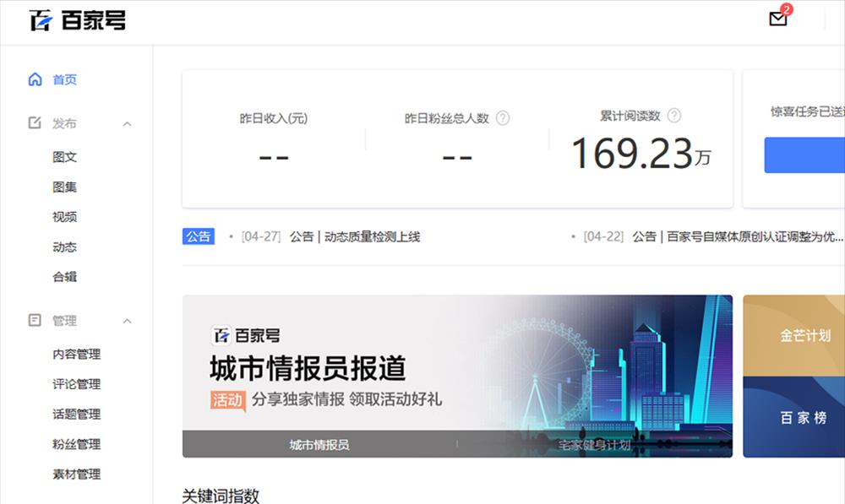Open announcement 动态质量检测上线

coord(355,236)
